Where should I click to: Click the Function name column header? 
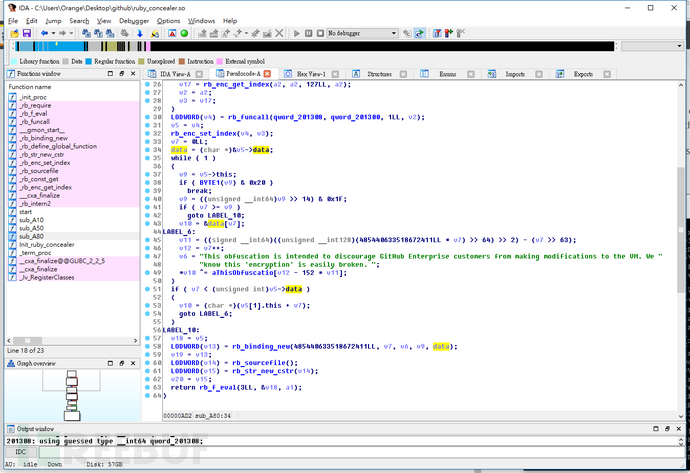click(x=30, y=87)
